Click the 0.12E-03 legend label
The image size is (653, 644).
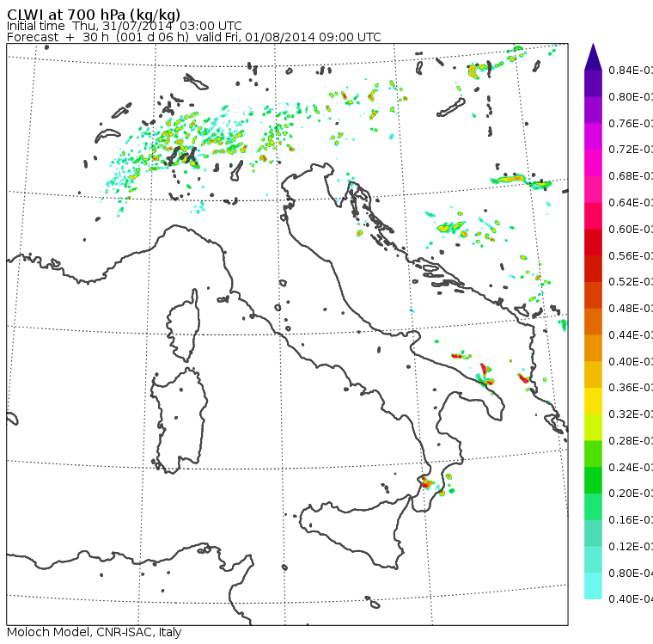click(631, 547)
